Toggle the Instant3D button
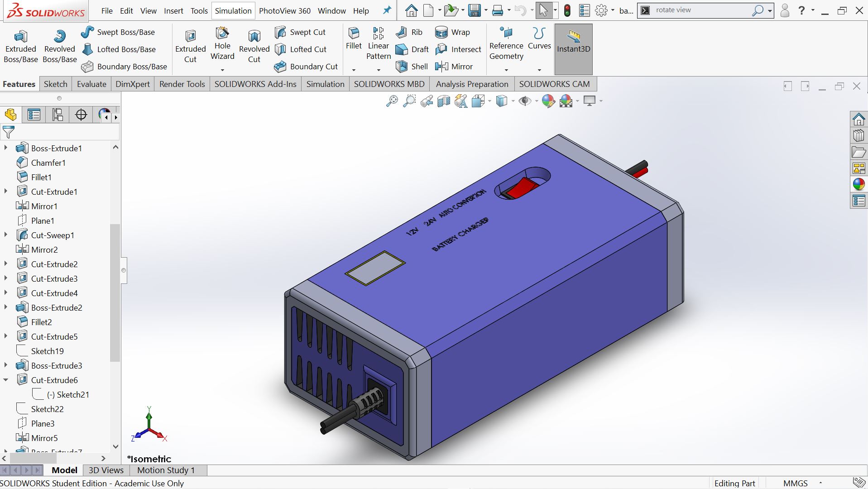Viewport: 868px width, 489px height. click(574, 49)
